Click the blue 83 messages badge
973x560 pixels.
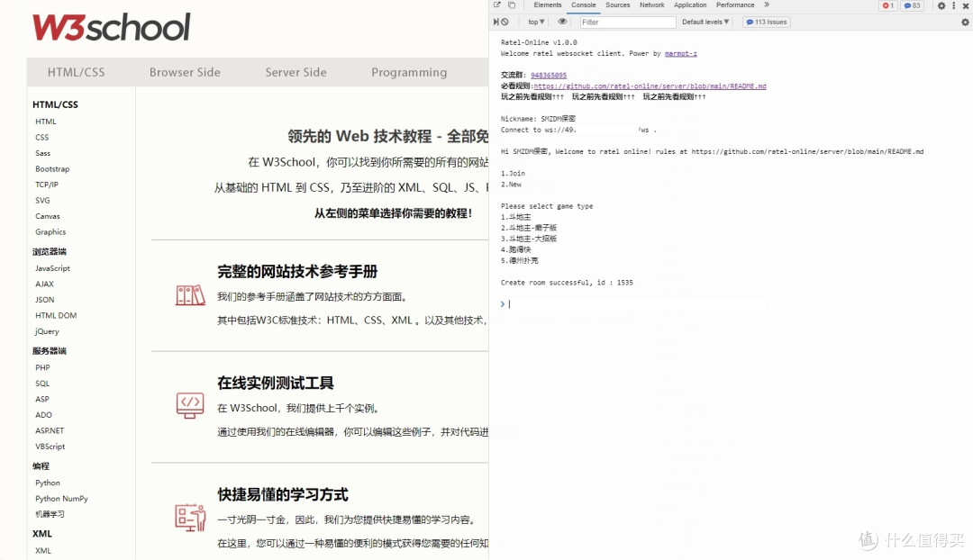[x=912, y=5]
